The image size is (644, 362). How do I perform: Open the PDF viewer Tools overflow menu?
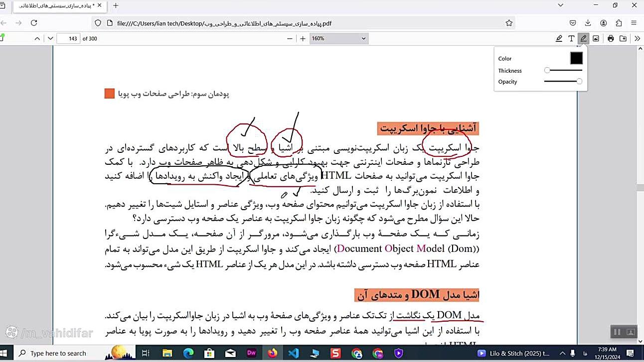tap(637, 38)
